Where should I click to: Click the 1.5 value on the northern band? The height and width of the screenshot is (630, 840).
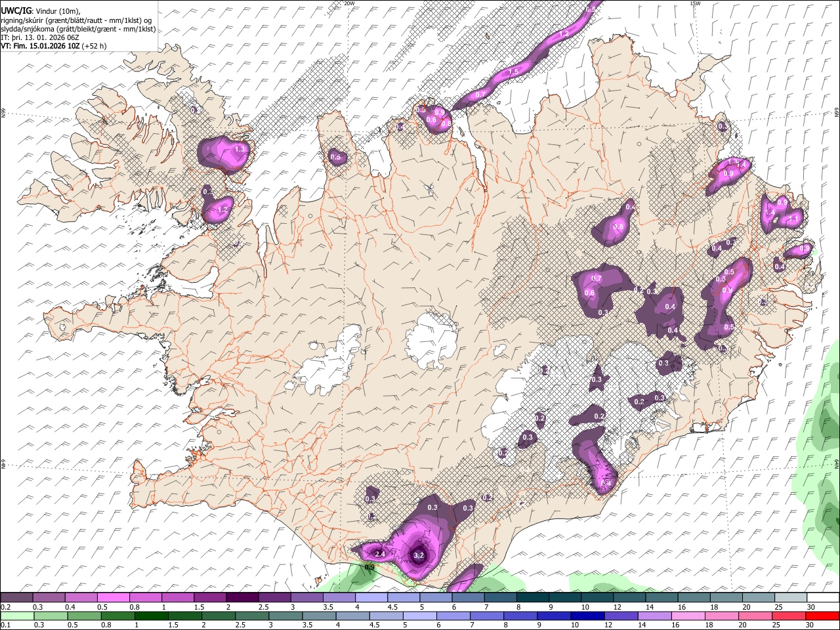coord(514,71)
